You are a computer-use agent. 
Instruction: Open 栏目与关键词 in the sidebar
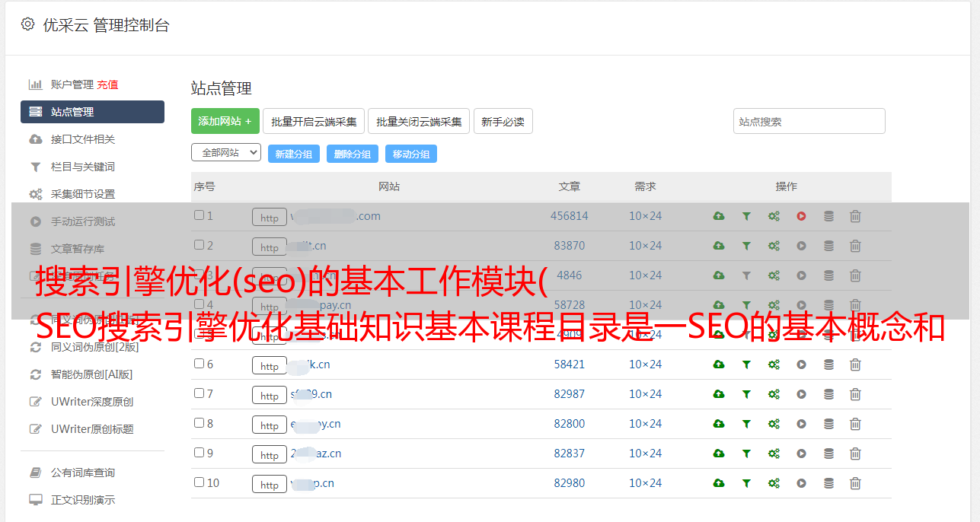tap(83, 167)
